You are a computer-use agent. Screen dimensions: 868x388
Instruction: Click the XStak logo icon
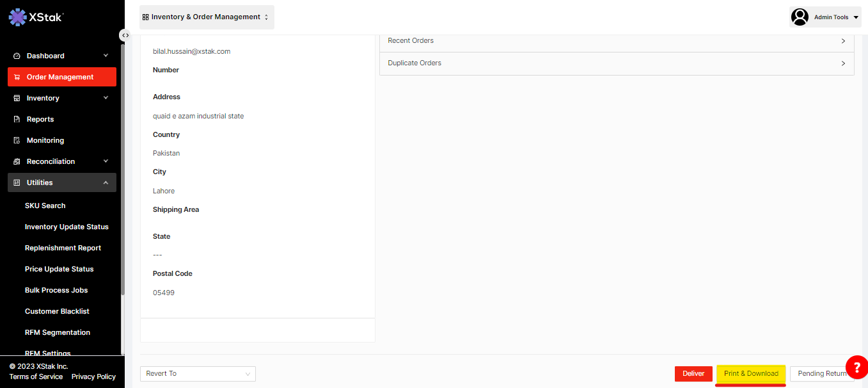coord(17,17)
